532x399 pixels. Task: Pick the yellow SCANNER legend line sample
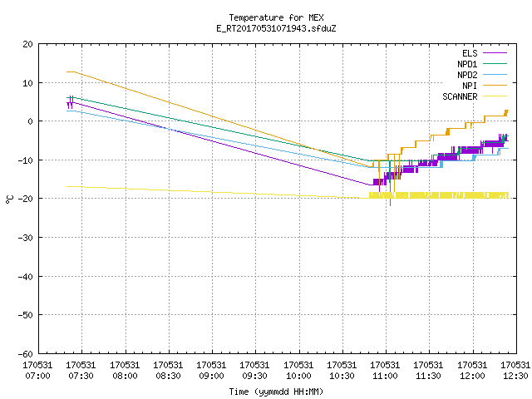coord(495,96)
